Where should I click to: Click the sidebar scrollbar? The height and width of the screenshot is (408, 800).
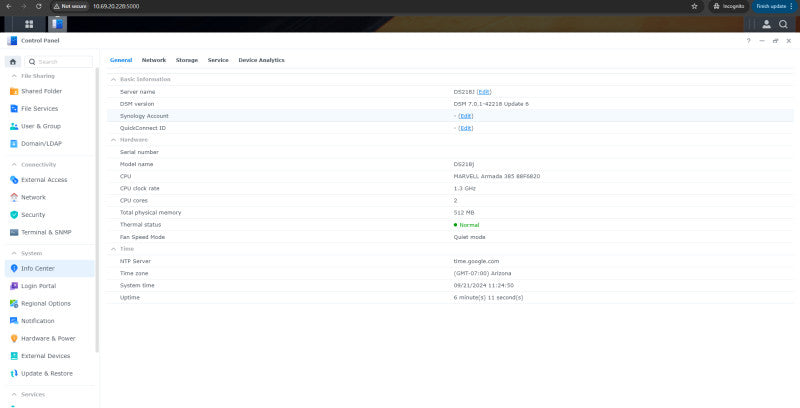tap(97, 210)
